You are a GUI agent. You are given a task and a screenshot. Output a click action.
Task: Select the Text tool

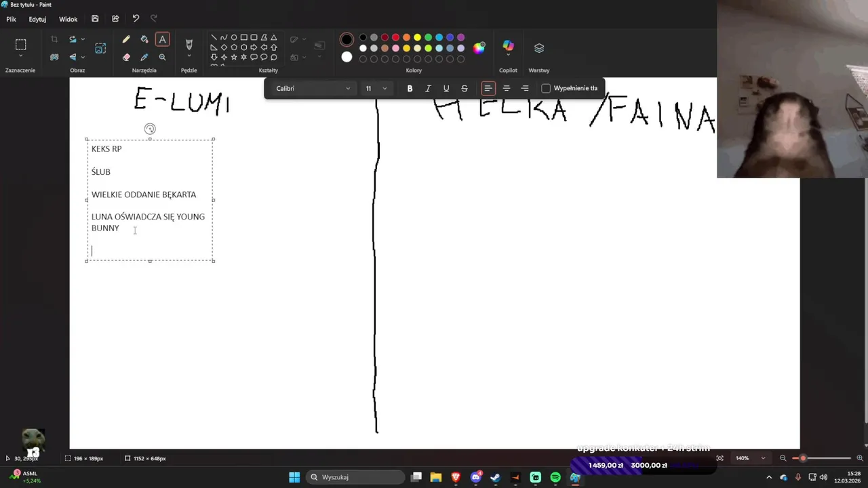[162, 39]
